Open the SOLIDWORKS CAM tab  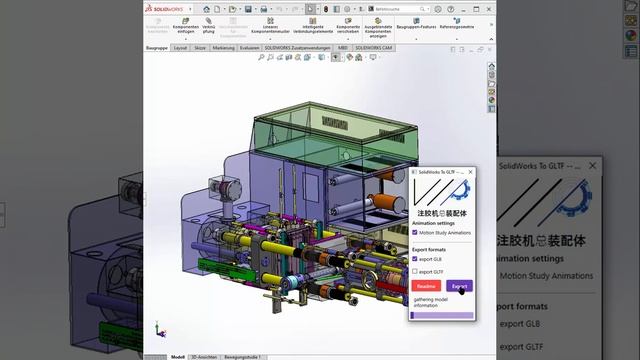(x=373, y=48)
